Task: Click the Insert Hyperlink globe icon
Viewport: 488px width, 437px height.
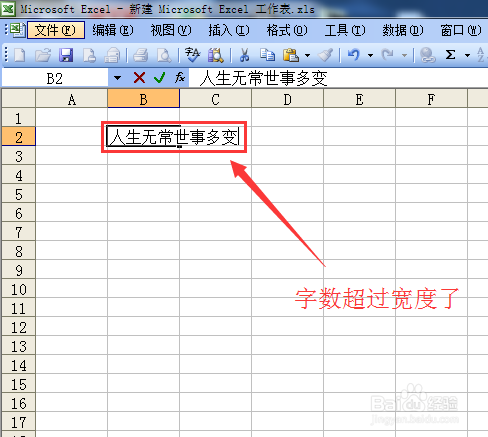Action: 428,55
